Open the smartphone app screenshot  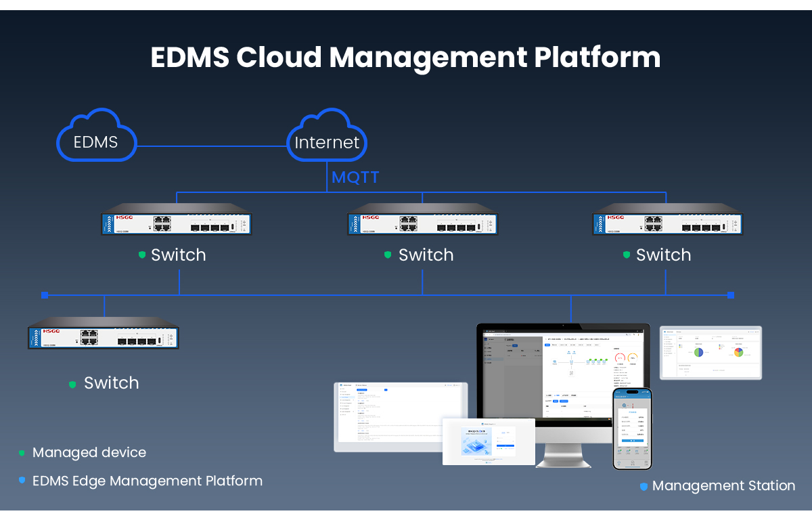pos(632,429)
